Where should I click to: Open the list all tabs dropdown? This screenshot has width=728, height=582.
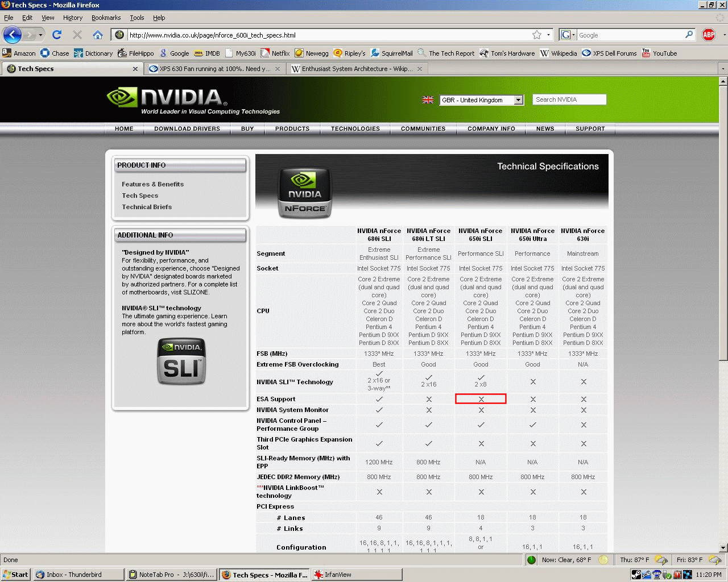pyautogui.click(x=723, y=69)
